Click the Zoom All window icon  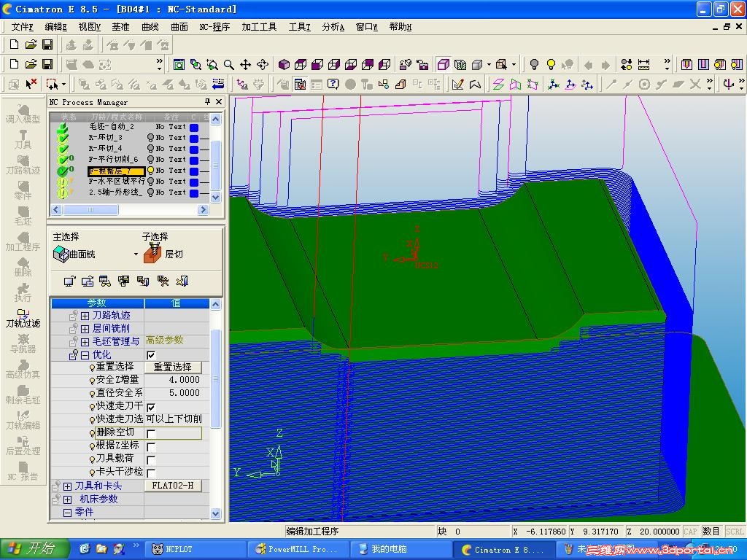(179, 64)
